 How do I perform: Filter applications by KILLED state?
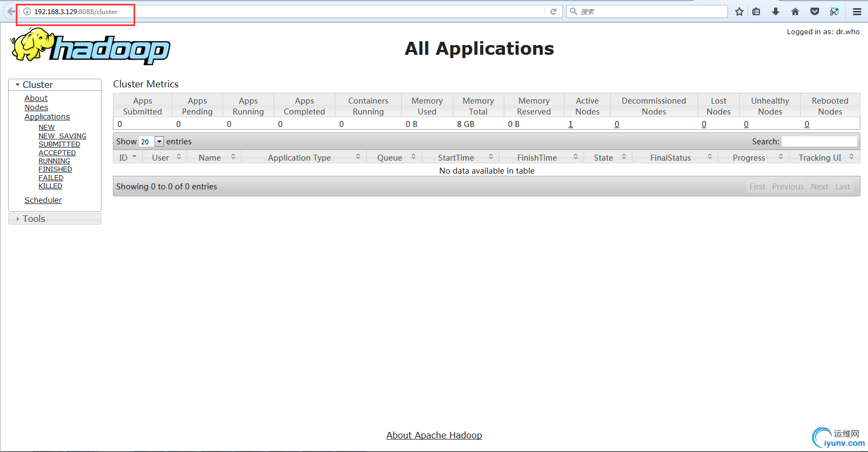point(50,186)
